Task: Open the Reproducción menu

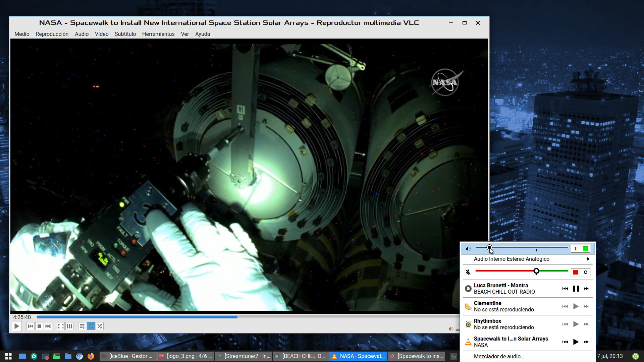Action: click(x=52, y=34)
